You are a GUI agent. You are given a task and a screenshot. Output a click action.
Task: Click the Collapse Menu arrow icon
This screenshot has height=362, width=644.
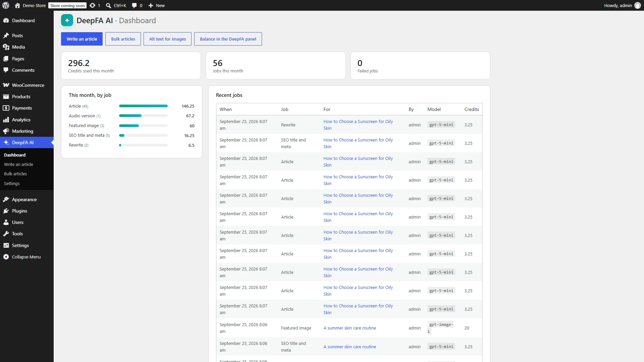6,257
